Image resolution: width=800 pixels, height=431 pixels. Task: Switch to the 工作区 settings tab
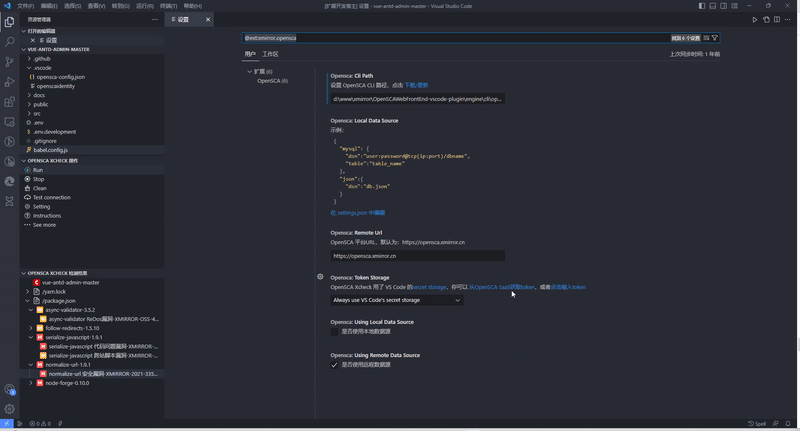[x=270, y=54]
